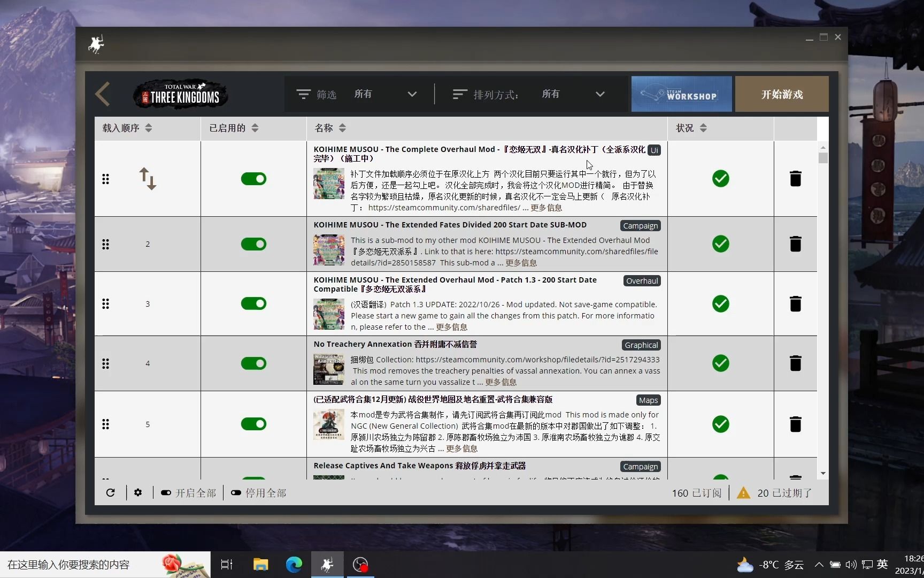Viewport: 924px width, 578px height.
Task: Delete 战役世界地图及地名重置 mod
Action: (796, 424)
